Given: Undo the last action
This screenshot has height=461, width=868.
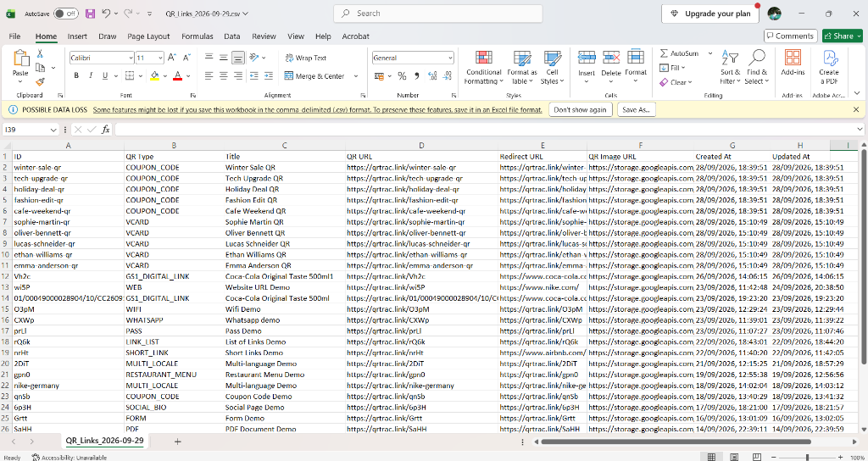Looking at the screenshot, I should [x=106, y=14].
